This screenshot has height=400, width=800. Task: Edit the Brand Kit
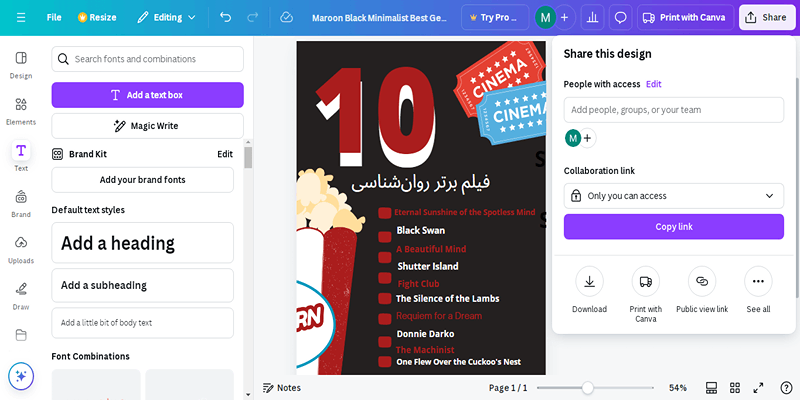tap(225, 154)
